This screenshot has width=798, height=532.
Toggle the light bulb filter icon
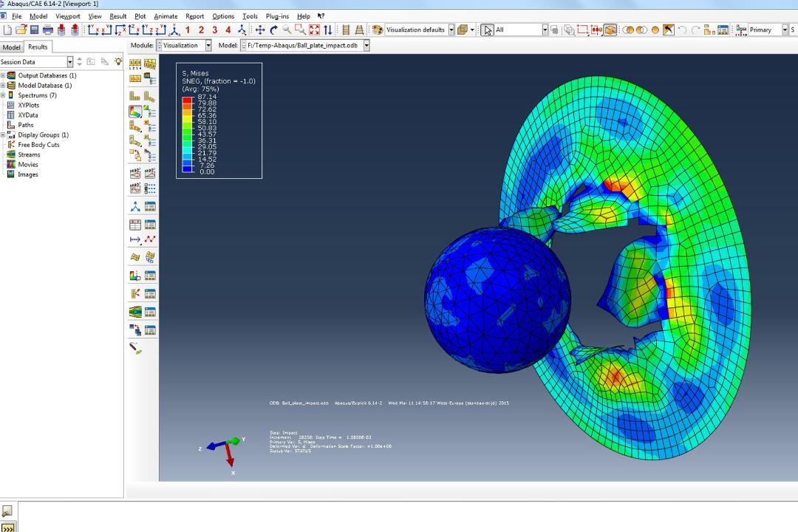118,61
